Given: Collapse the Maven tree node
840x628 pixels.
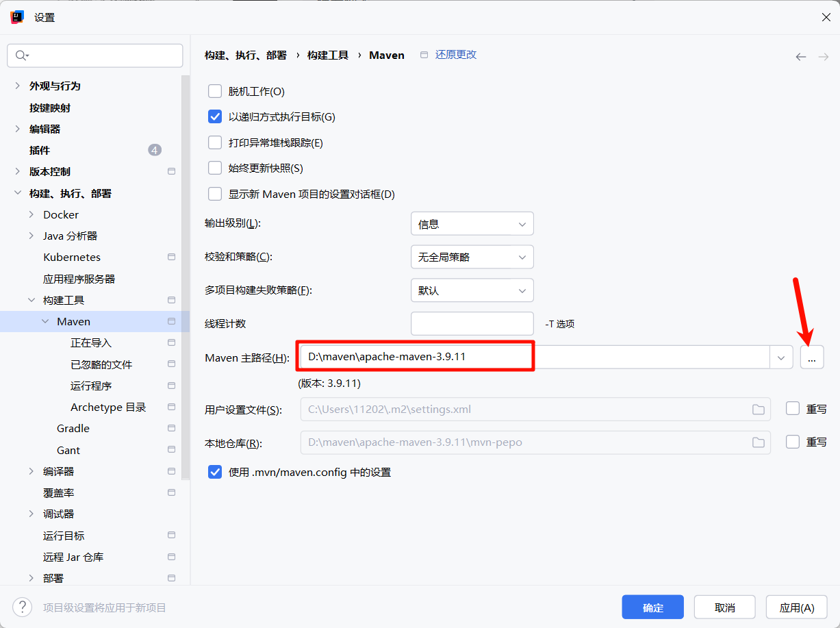Looking at the screenshot, I should [45, 321].
